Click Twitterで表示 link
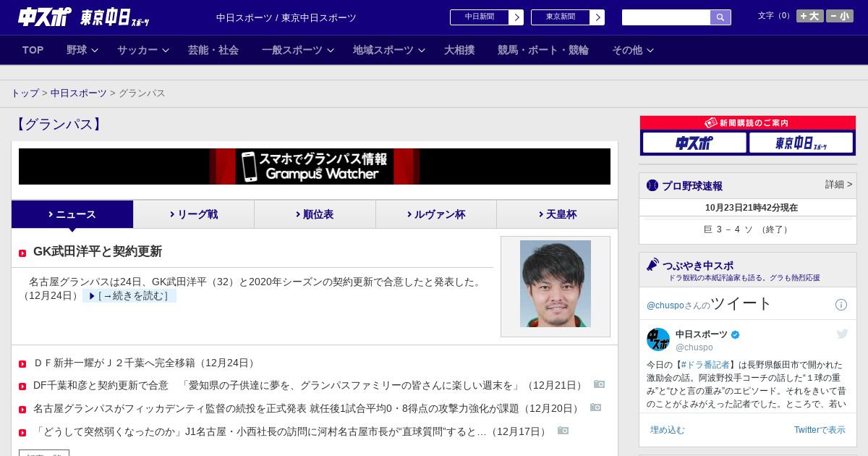 point(820,430)
